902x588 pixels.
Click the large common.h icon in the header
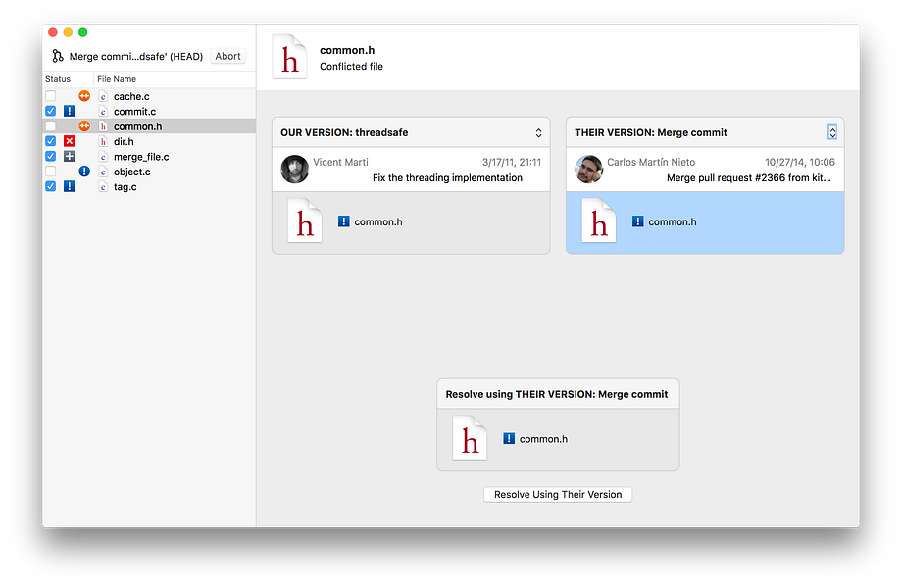click(x=289, y=57)
